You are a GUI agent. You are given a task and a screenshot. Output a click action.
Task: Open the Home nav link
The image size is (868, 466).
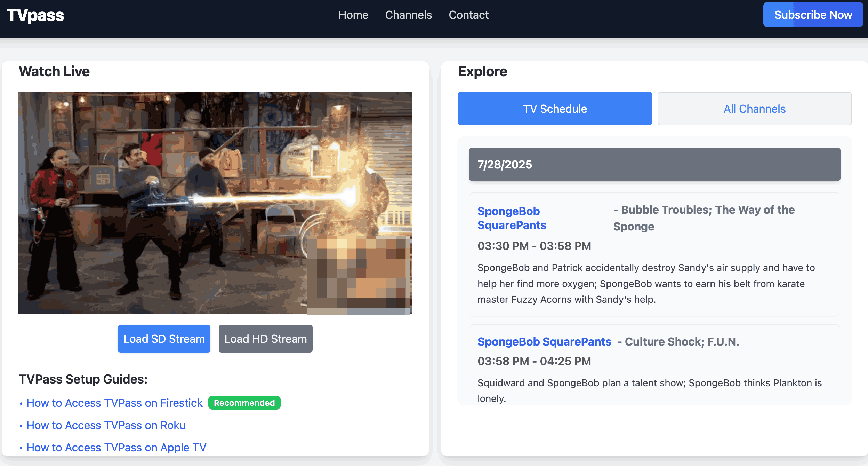[353, 15]
